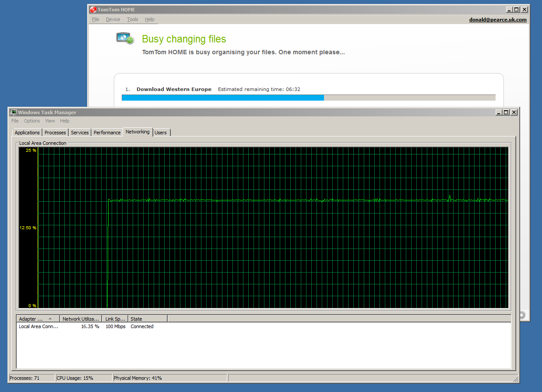Open File menu in Task Manager

(15, 121)
